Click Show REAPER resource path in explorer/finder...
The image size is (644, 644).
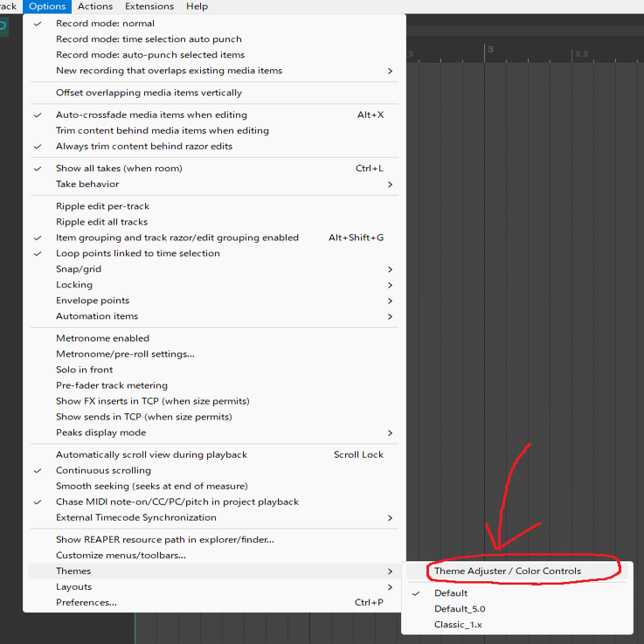point(214,540)
